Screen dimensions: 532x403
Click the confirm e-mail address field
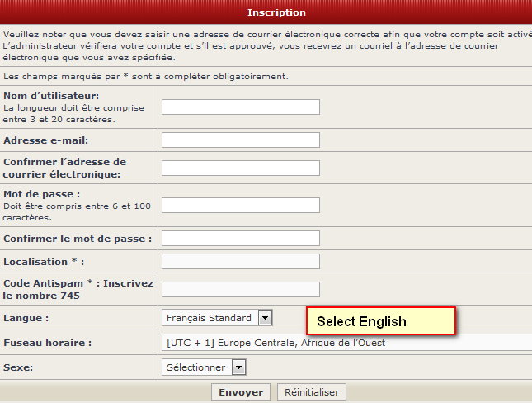point(240,168)
